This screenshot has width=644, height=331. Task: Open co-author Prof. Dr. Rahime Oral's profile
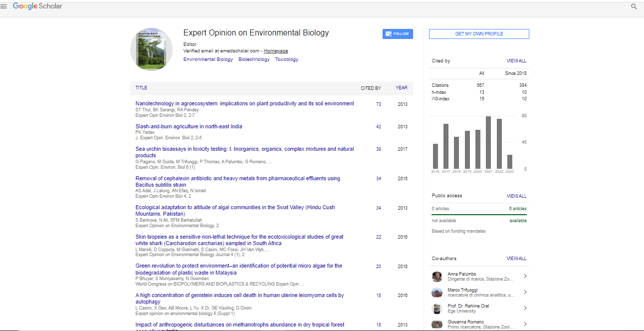click(468, 306)
